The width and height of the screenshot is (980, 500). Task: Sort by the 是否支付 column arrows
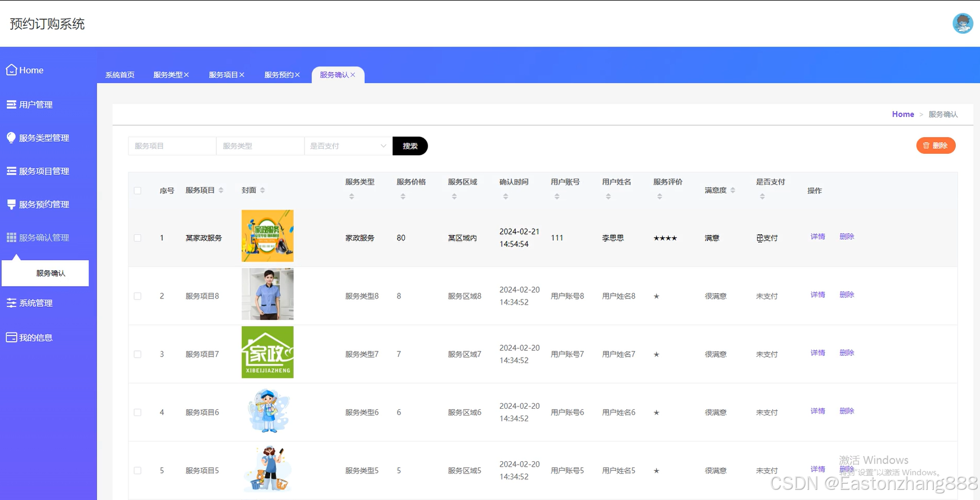pos(762,197)
